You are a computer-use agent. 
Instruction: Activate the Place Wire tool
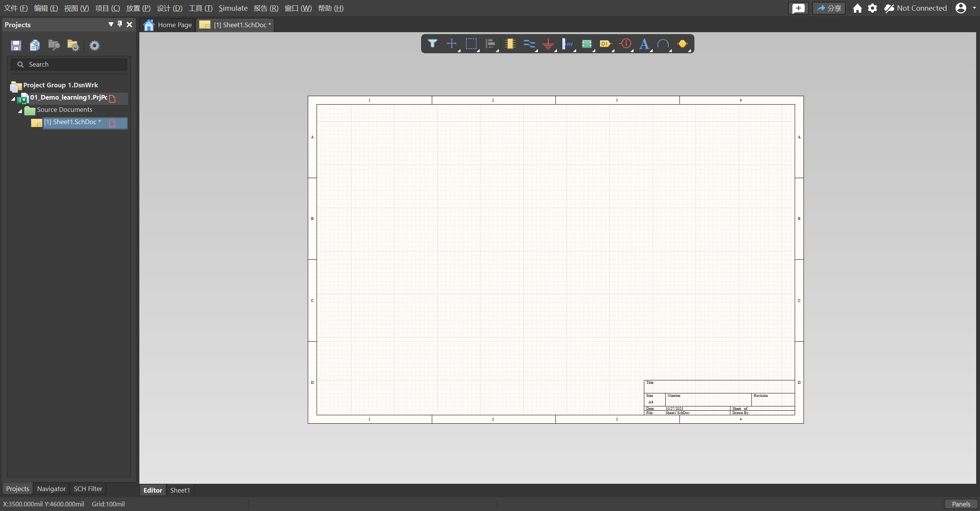[x=529, y=44]
